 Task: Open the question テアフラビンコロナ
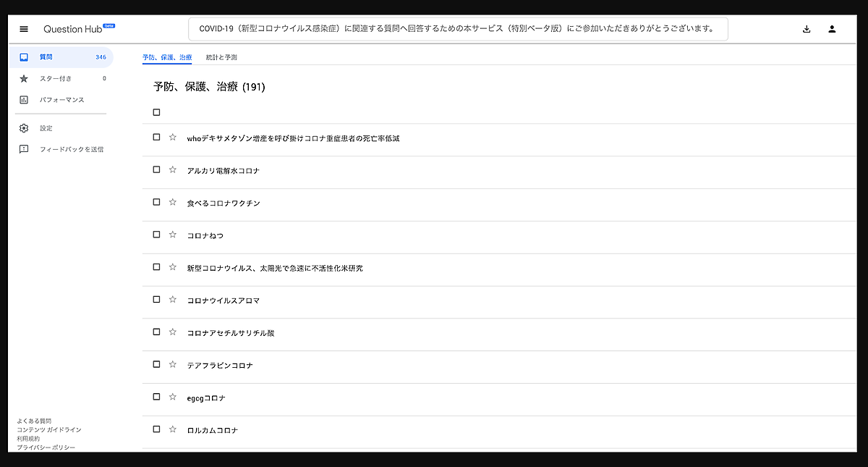pos(220,366)
